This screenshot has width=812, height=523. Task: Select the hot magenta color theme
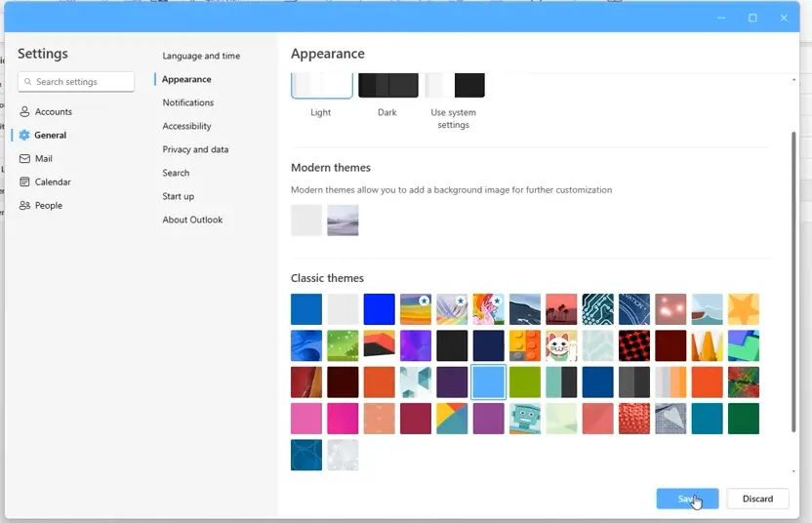click(x=343, y=419)
